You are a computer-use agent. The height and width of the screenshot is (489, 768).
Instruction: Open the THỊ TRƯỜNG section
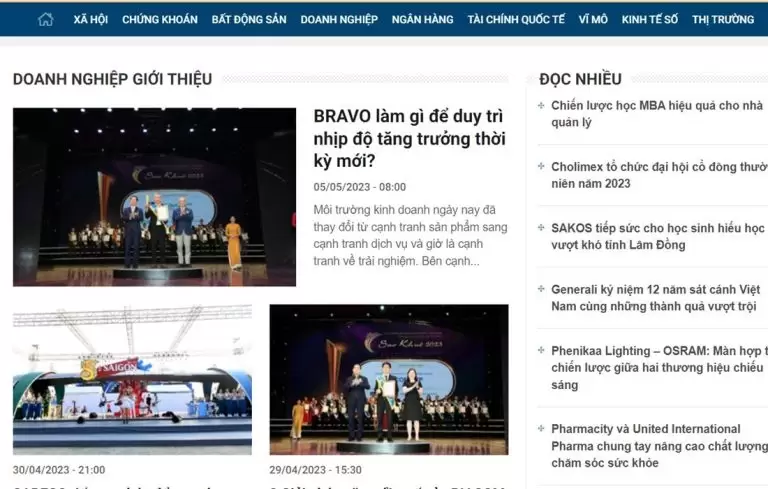click(723, 20)
